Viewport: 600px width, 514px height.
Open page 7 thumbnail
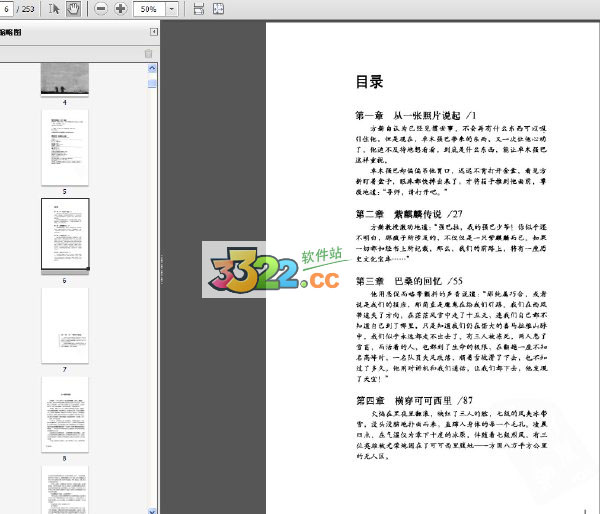[x=65, y=325]
